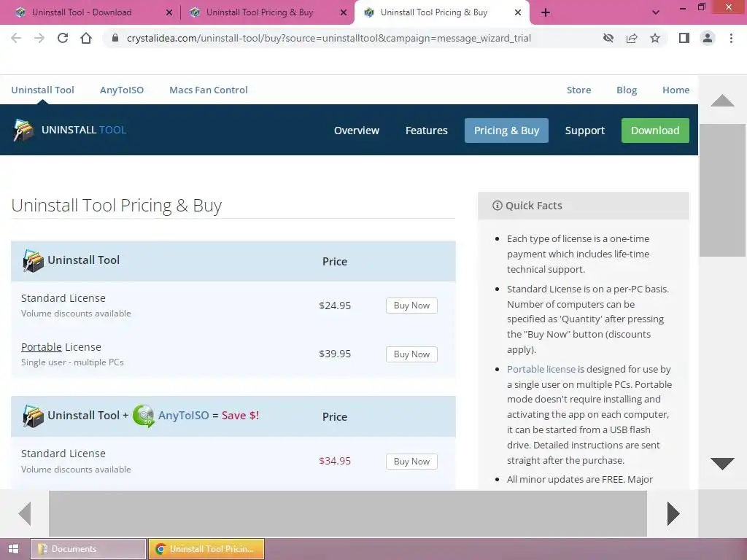Expand the tab search dropdown
Image resolution: width=747 pixels, height=560 pixels.
click(x=656, y=12)
